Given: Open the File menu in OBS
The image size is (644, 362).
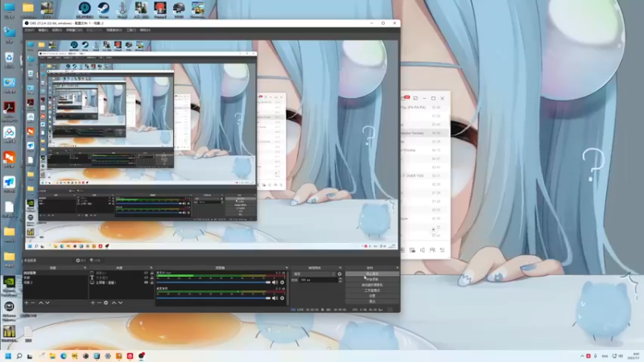Looking at the screenshot, I should tap(29, 30).
